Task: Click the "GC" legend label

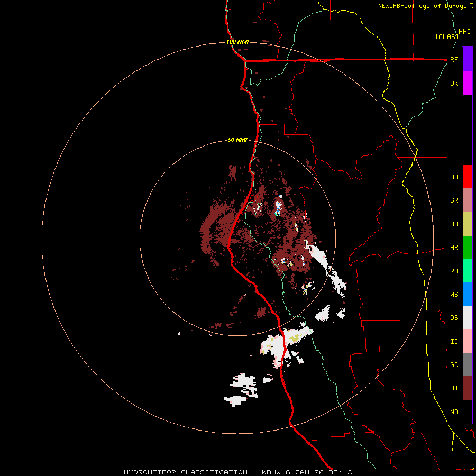Action: (454, 365)
